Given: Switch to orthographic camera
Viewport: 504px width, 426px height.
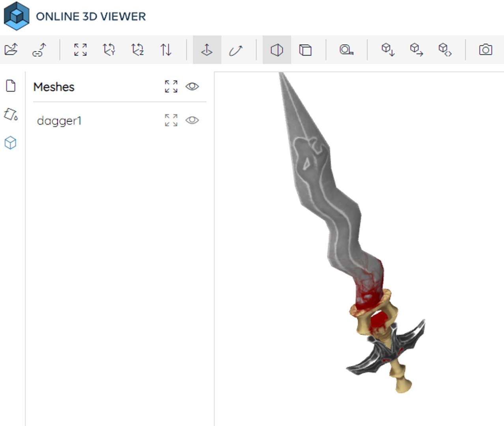Looking at the screenshot, I should (306, 50).
